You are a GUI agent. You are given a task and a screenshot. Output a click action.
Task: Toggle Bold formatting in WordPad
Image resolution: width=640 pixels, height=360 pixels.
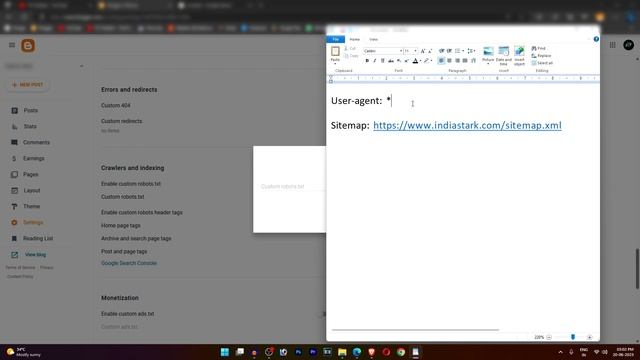367,61
